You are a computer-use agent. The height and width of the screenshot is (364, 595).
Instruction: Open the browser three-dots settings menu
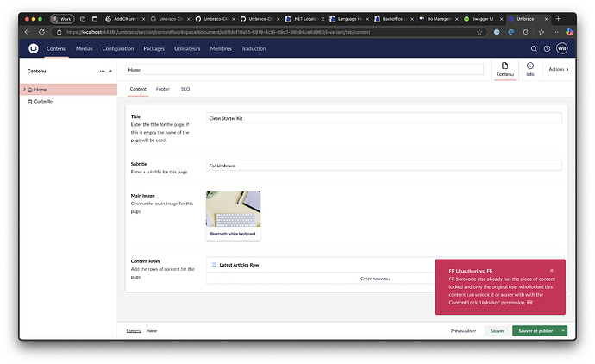[x=556, y=32]
